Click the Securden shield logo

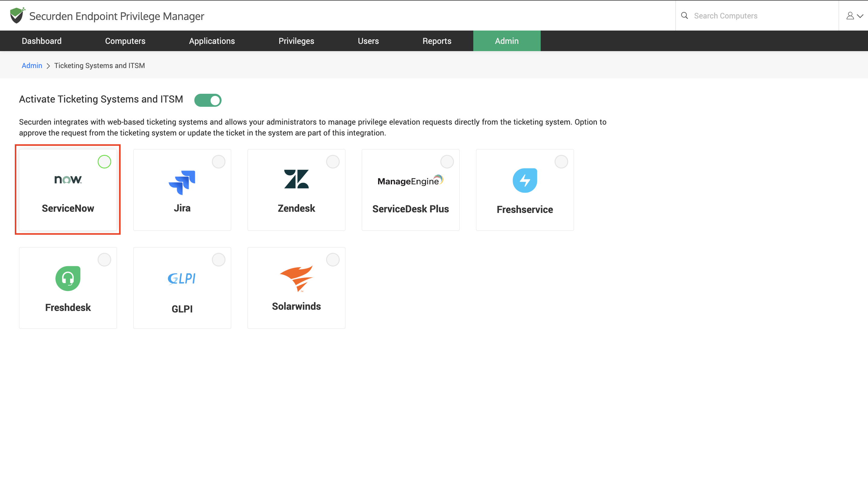coord(17,15)
